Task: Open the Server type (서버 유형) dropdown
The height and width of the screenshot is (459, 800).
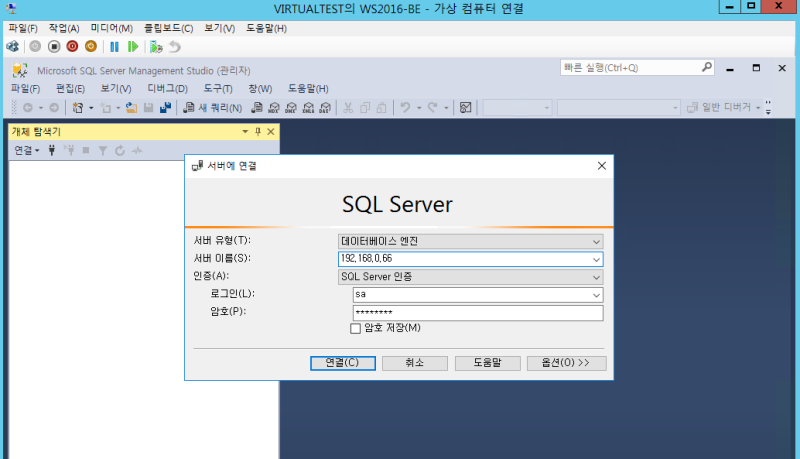Action: (596, 242)
